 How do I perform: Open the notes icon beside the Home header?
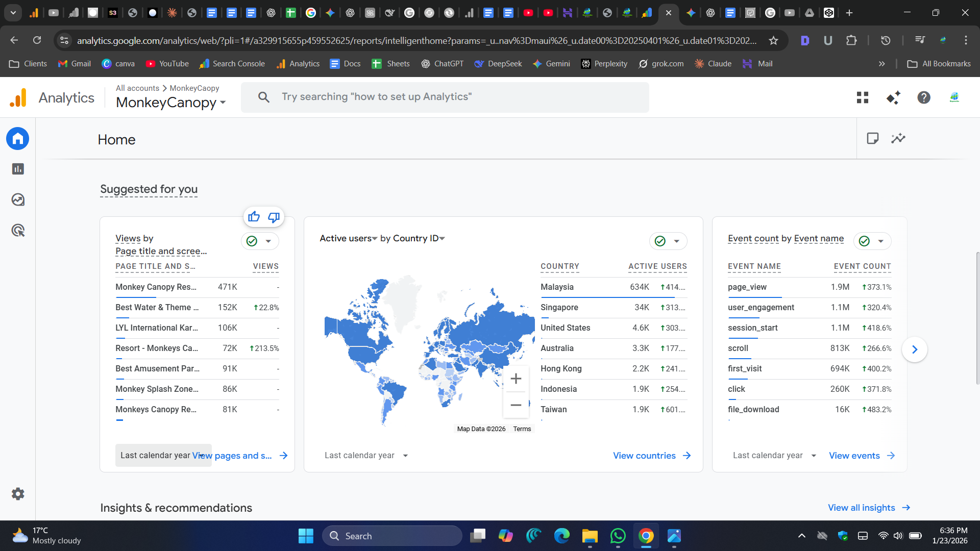[x=873, y=138]
